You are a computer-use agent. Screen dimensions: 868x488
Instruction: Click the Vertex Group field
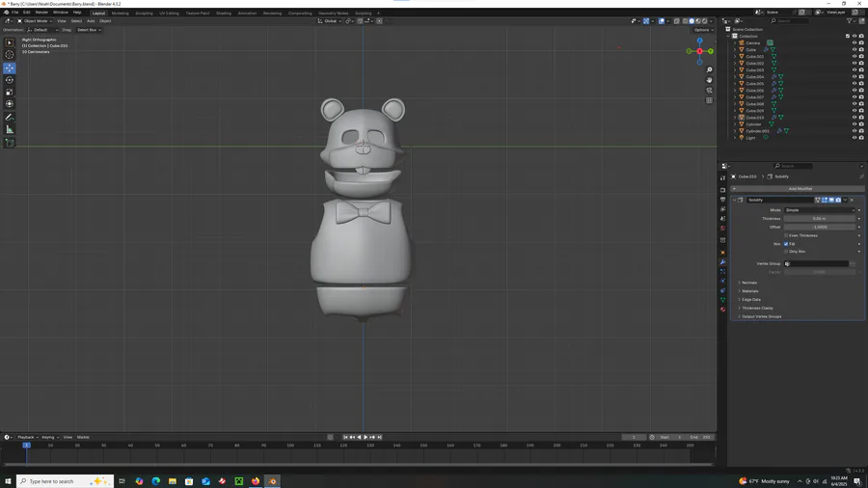[816, 264]
